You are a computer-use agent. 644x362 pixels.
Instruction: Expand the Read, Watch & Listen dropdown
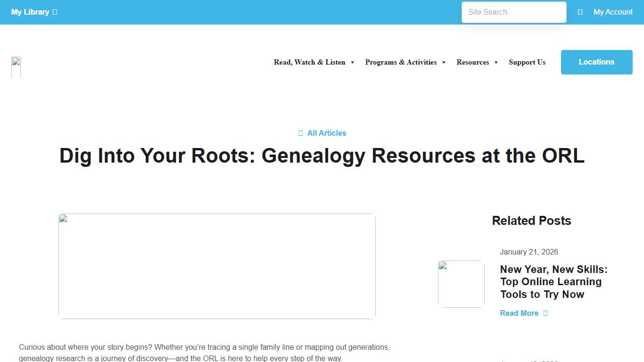click(309, 62)
